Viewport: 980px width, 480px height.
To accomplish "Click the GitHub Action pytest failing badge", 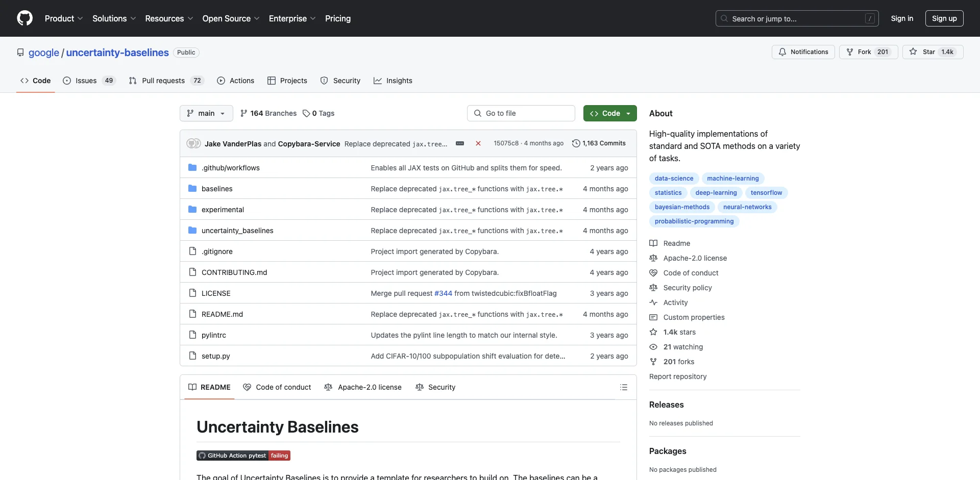I will click(x=243, y=456).
